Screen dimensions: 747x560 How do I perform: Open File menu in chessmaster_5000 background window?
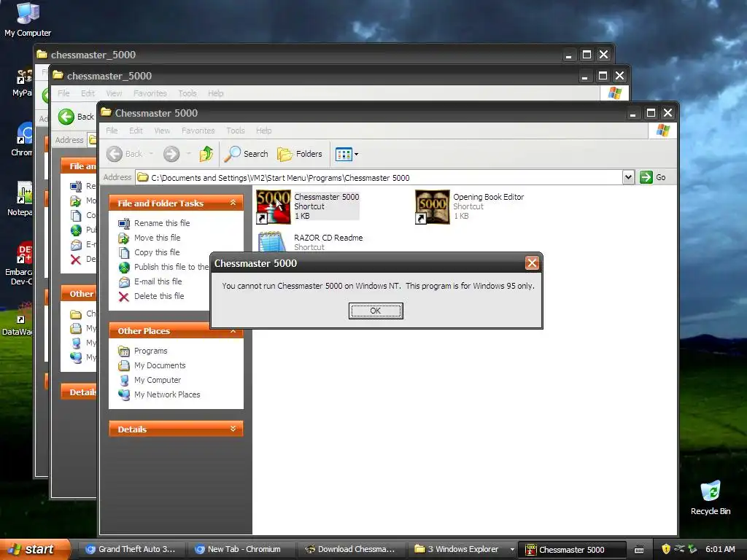pos(63,93)
